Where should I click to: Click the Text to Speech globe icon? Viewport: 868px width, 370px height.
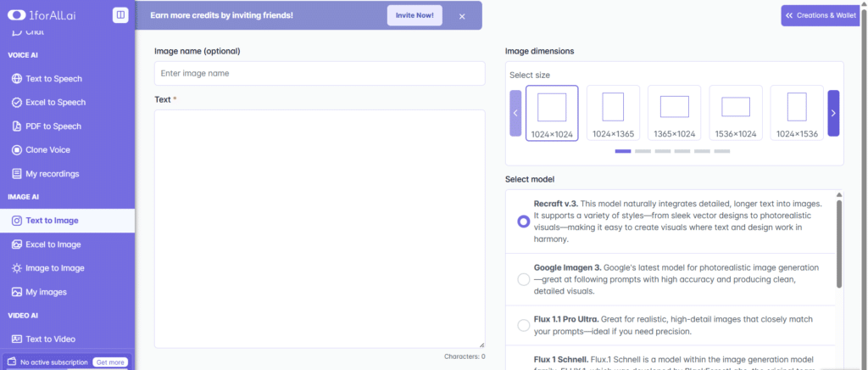(17, 79)
